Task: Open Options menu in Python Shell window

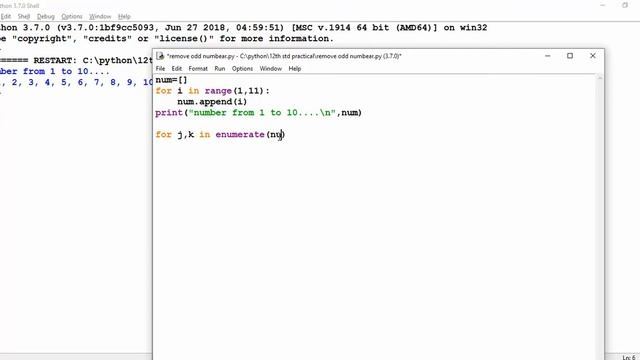Action: (x=72, y=16)
